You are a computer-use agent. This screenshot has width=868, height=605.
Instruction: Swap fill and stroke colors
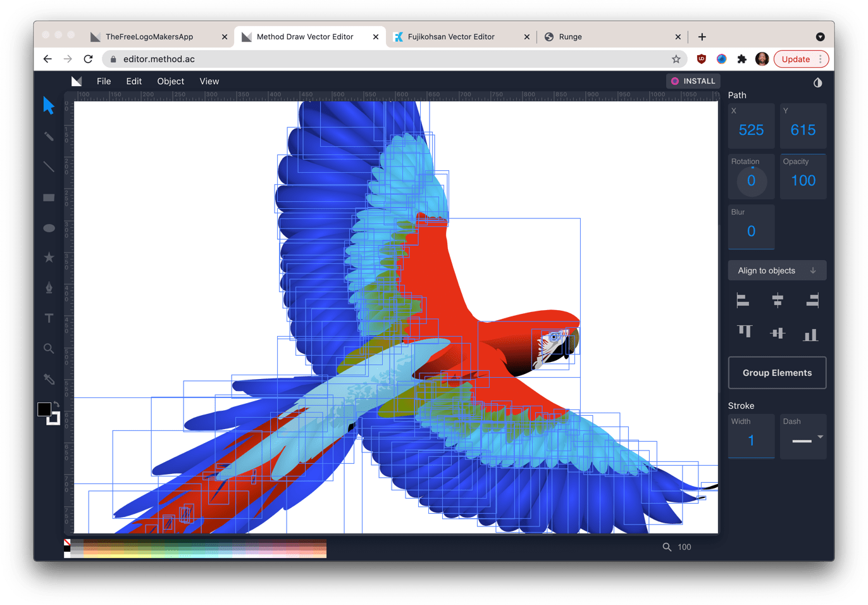pos(56,404)
